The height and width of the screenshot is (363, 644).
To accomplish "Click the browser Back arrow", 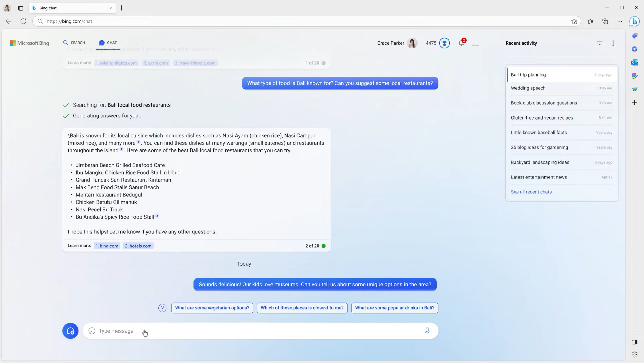I will click(x=9, y=21).
